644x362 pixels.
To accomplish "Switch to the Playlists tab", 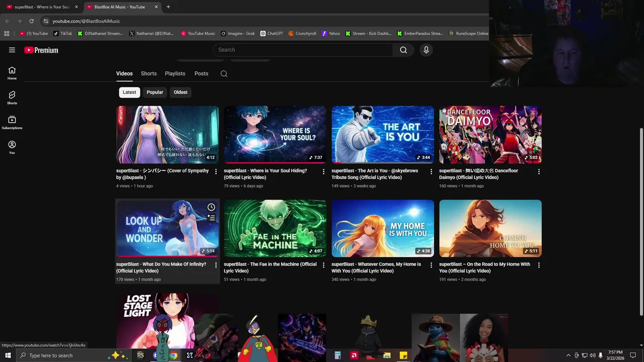I will pyautogui.click(x=175, y=74).
